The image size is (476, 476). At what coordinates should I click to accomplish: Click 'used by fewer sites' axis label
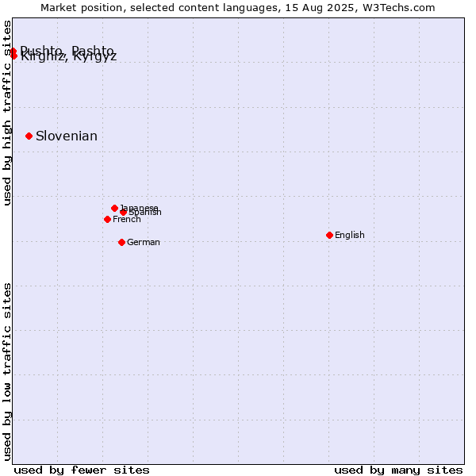(x=82, y=470)
